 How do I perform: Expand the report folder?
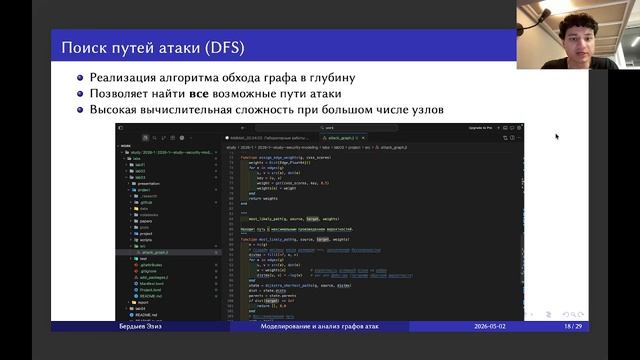click(x=129, y=302)
